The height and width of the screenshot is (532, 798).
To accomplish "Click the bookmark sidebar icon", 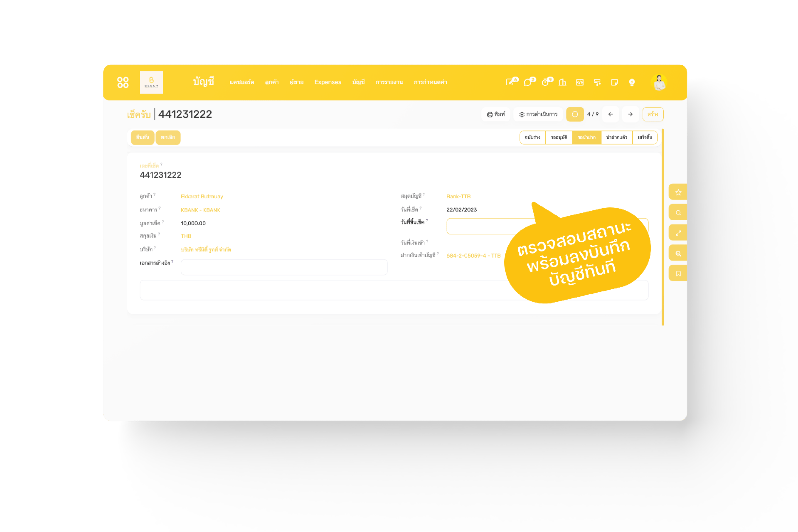I will pos(678,273).
